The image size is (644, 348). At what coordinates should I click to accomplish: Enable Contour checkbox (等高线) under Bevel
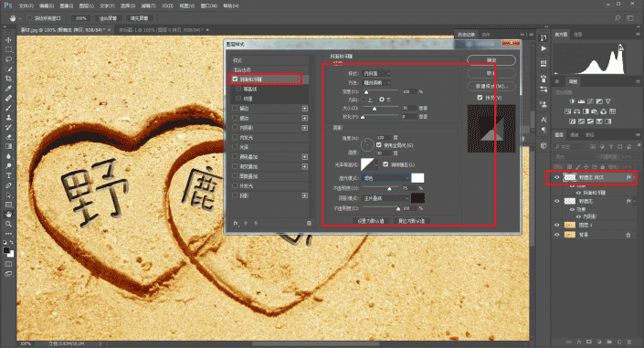point(238,89)
